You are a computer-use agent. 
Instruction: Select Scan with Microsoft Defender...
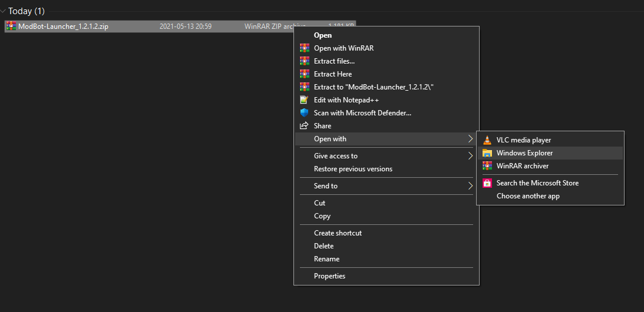tap(387, 113)
